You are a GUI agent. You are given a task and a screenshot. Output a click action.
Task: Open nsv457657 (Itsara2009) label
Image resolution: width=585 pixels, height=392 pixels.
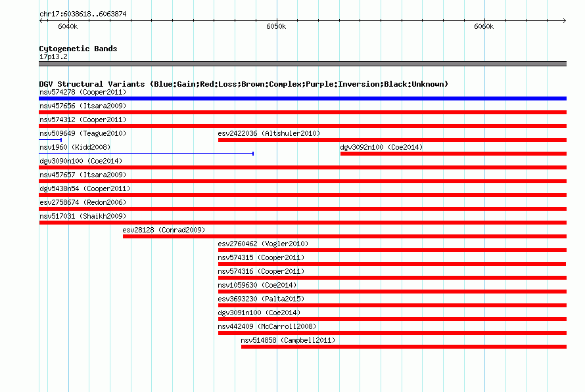pos(83,175)
